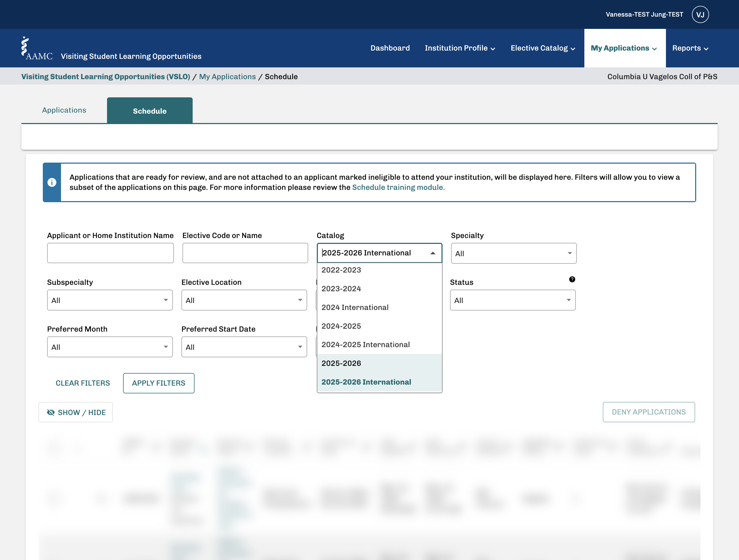Pick the 2025-2026 catalog option
Screen dimensions: 739x560
(379, 363)
